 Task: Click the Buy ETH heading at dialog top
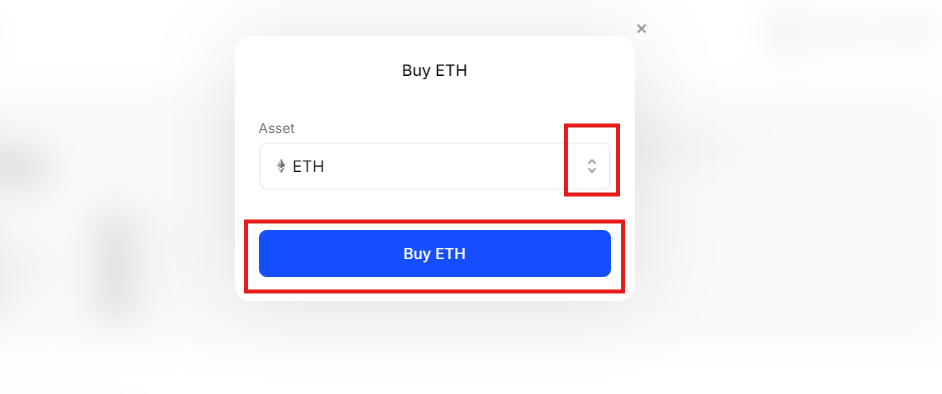(x=434, y=70)
